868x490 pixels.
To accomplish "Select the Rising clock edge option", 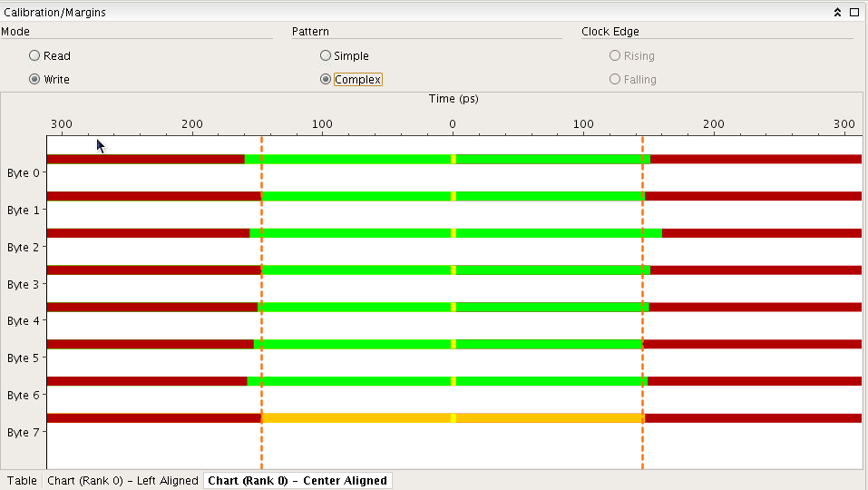I will (x=616, y=55).
